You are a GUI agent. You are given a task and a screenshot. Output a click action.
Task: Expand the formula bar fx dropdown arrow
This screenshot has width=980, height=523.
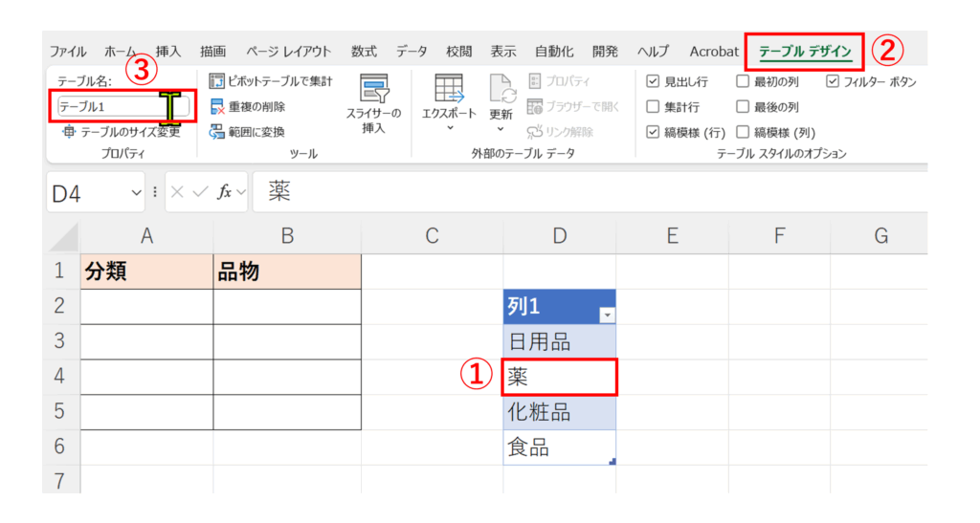pyautogui.click(x=242, y=192)
